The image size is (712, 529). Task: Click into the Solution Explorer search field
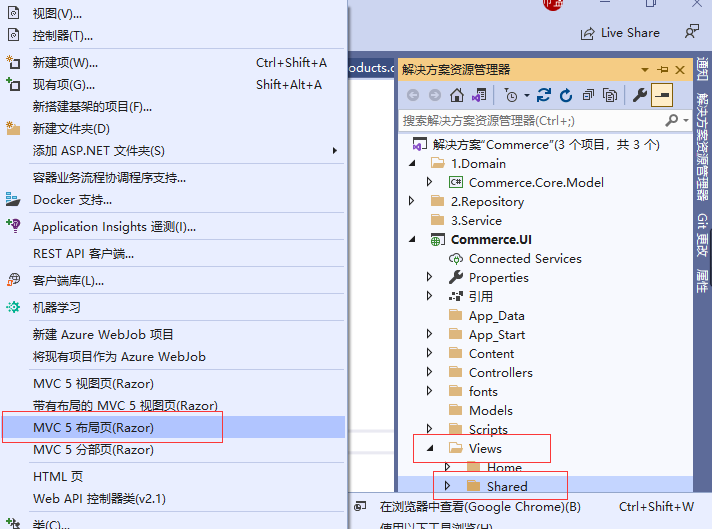(x=531, y=121)
